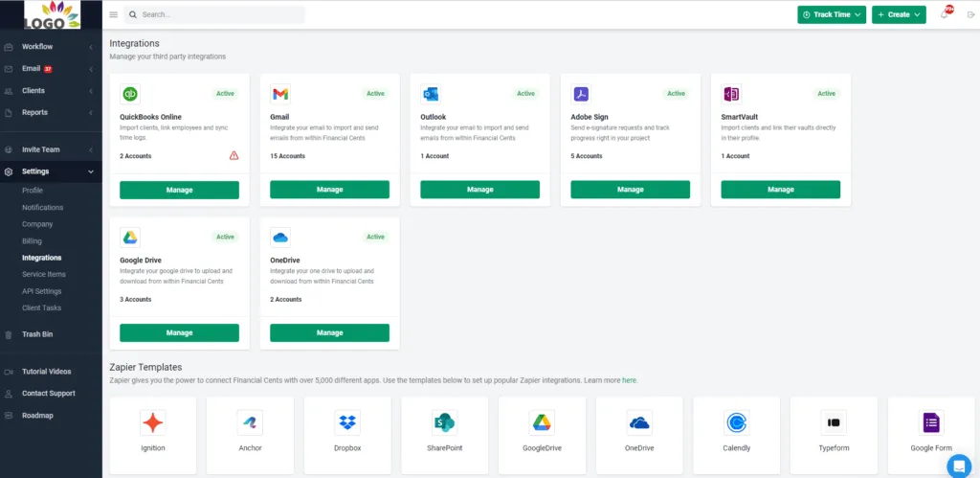Click the Outlook logo icon
The height and width of the screenshot is (478, 980).
pos(431,94)
